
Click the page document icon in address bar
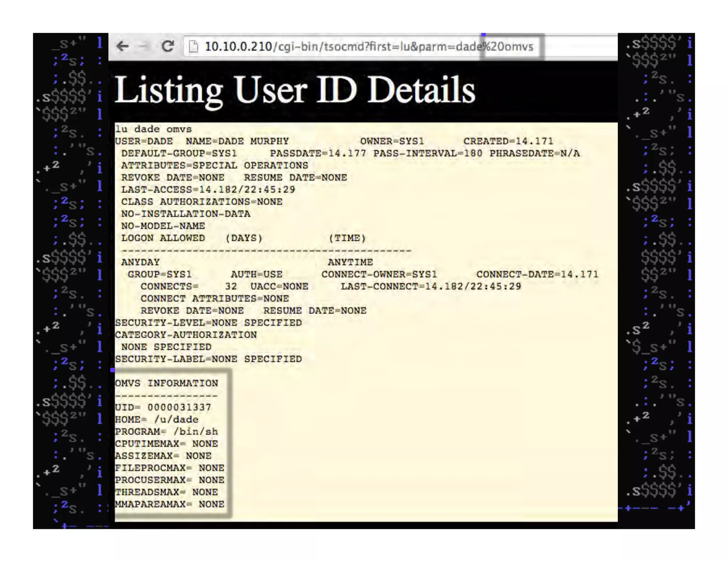(x=193, y=47)
